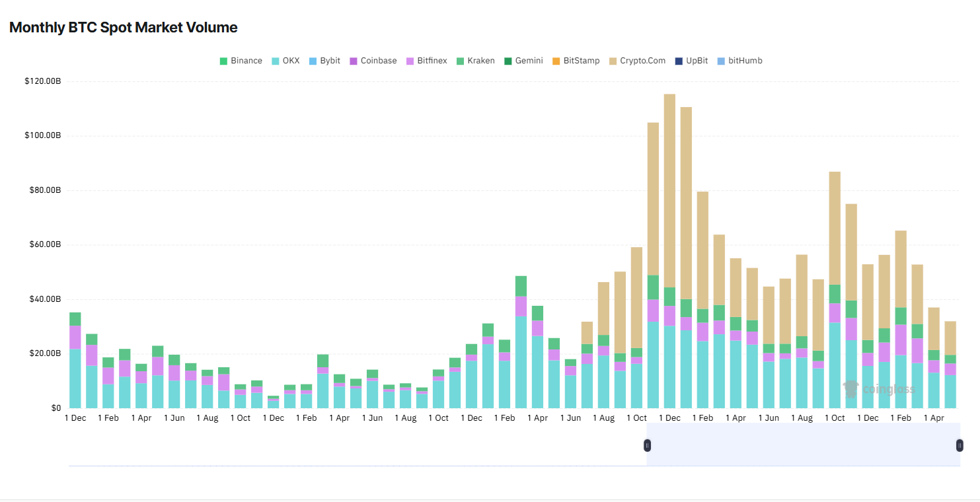The height and width of the screenshot is (502, 980).
Task: Toggle the bitHumb legend entry
Action: (x=739, y=61)
